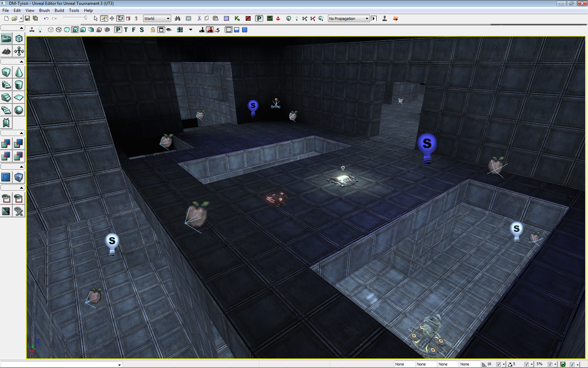The height and width of the screenshot is (368, 588).
Task: Click the CSG Subtract icon
Action: [x=19, y=143]
